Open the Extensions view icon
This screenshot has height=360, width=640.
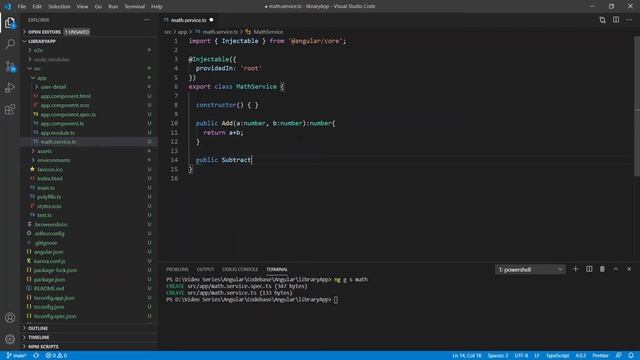[x=10, y=109]
